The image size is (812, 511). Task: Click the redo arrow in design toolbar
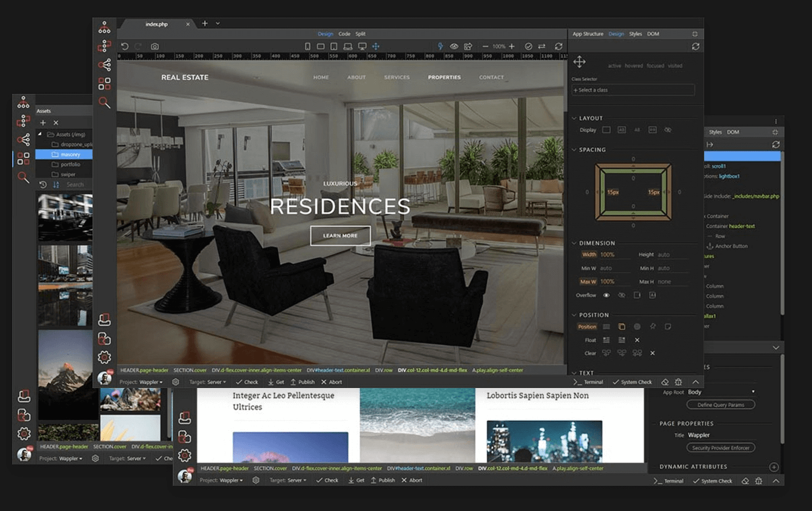138,46
